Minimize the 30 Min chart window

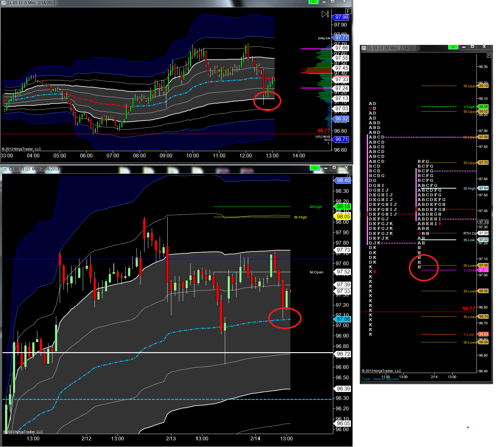pyautogui.click(x=464, y=47)
